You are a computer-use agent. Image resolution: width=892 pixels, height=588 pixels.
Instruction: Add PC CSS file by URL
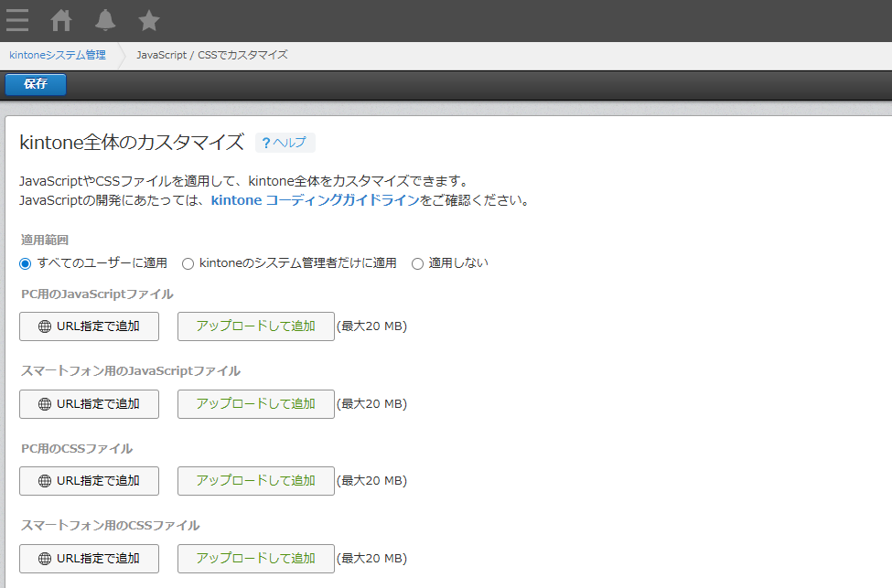point(89,481)
